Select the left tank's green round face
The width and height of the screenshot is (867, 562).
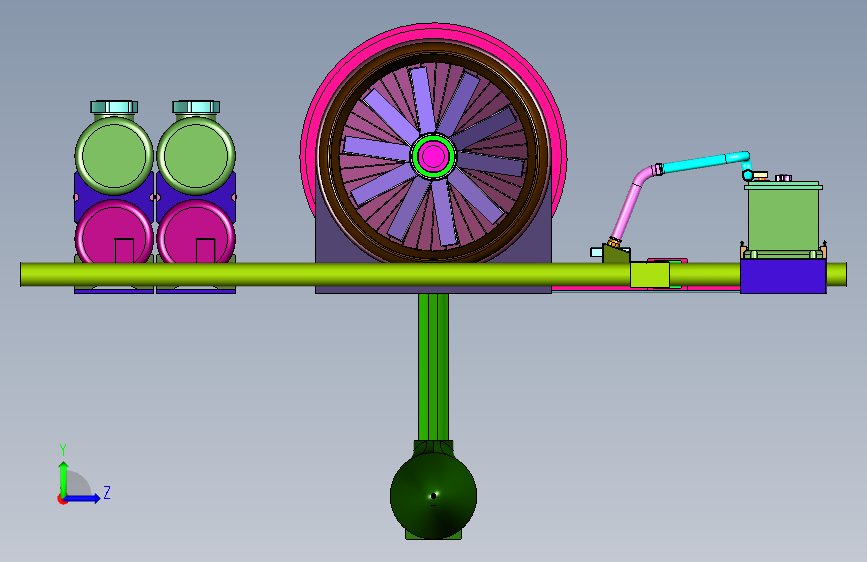[114, 156]
